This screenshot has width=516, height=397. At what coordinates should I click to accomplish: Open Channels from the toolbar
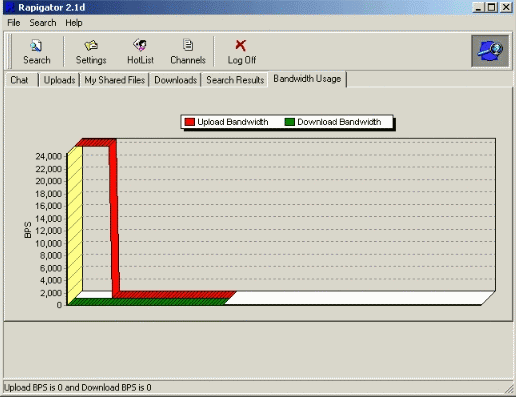pos(188,45)
